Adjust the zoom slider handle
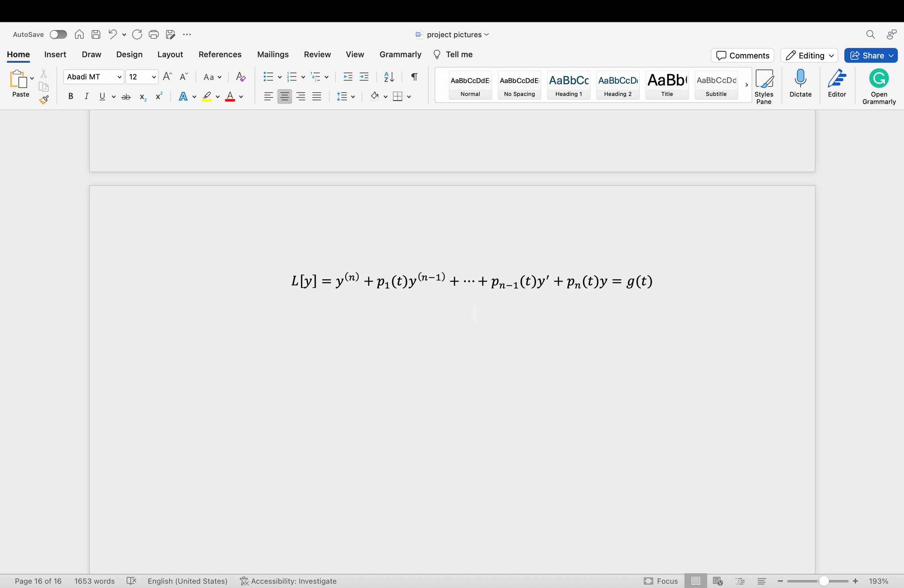904x588 pixels. pyautogui.click(x=824, y=581)
